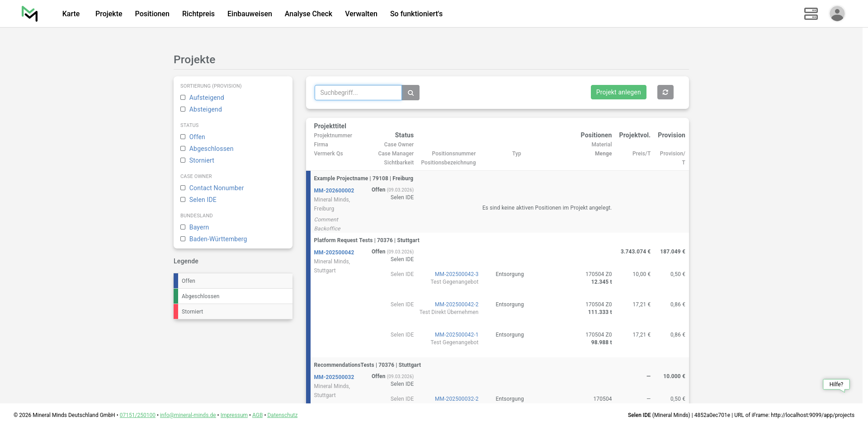868x426 pixels.
Task: Click into the Suchbegriff search field
Action: pyautogui.click(x=358, y=93)
